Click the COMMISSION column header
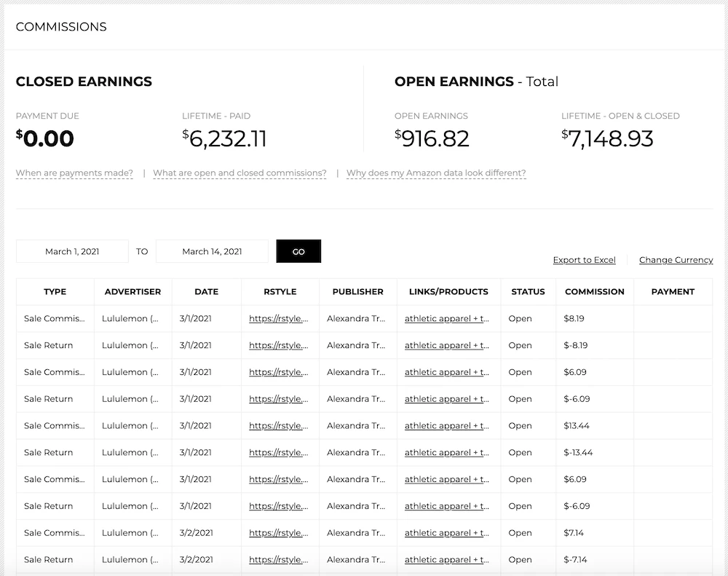The image size is (728, 576). coord(595,292)
